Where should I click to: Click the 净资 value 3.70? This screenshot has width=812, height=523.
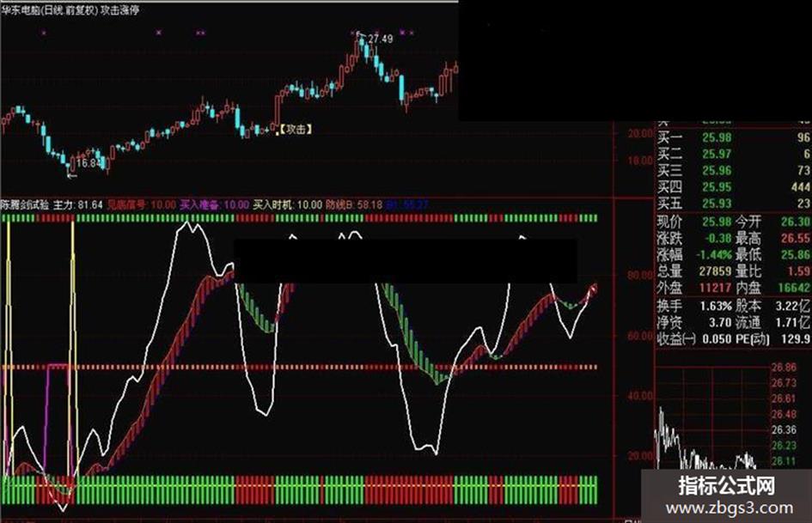pyautogui.click(x=720, y=323)
